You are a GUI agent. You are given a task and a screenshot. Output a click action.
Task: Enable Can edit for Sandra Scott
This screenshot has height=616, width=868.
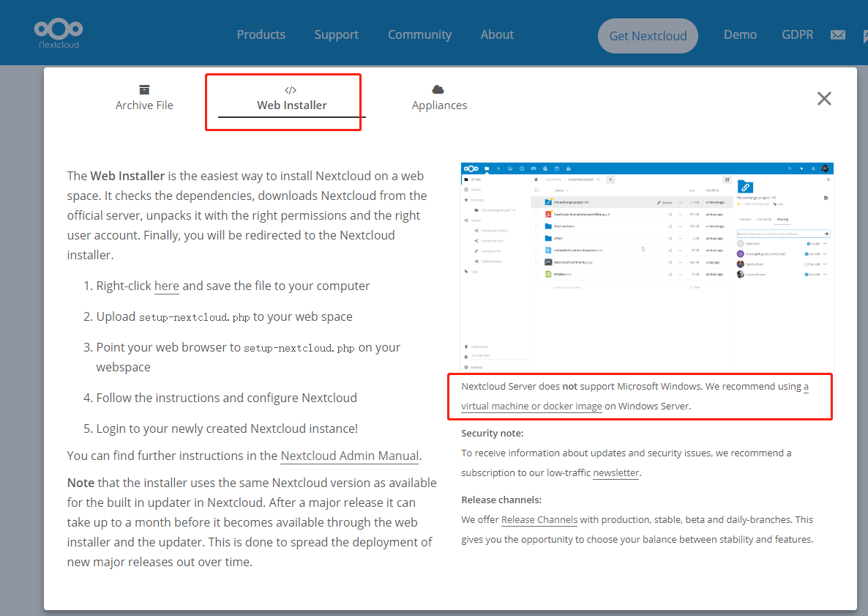[807, 264]
